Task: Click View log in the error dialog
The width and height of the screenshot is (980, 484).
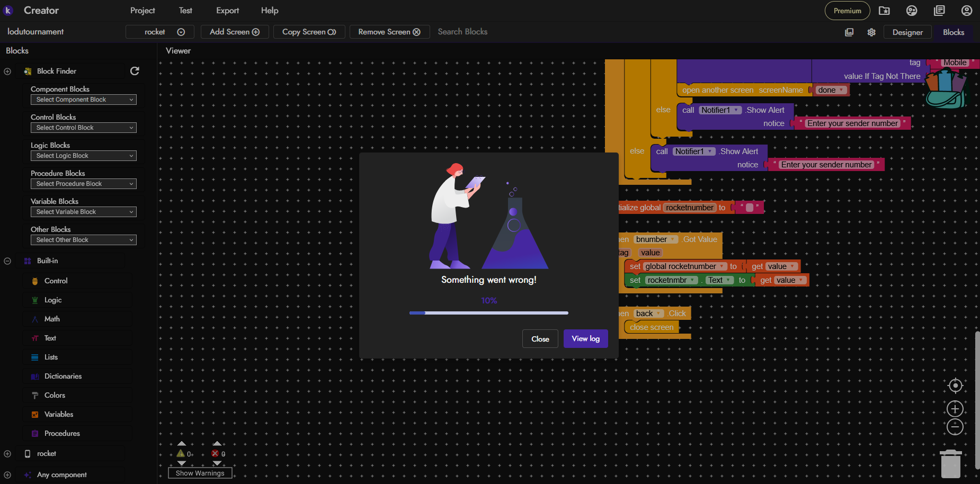Action: (x=585, y=339)
